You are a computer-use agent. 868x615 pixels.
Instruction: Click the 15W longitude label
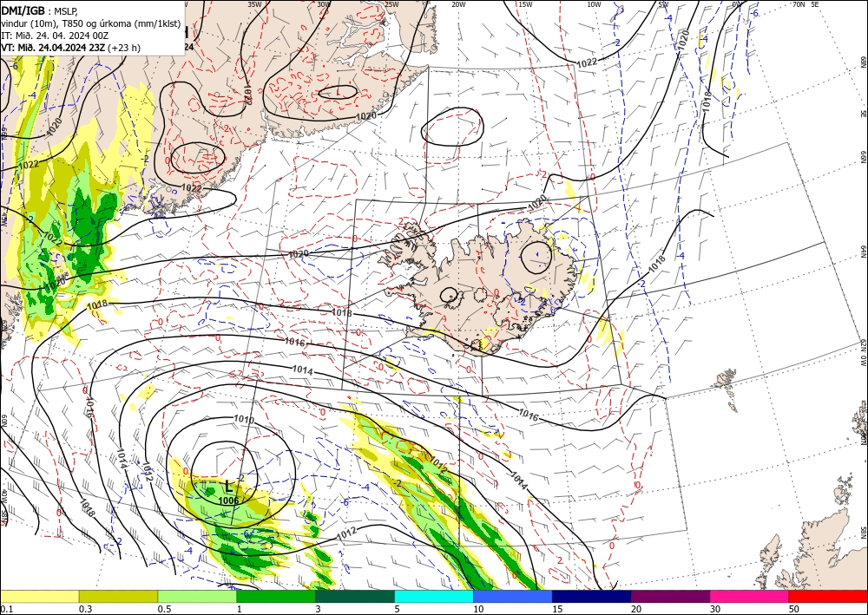526,4
